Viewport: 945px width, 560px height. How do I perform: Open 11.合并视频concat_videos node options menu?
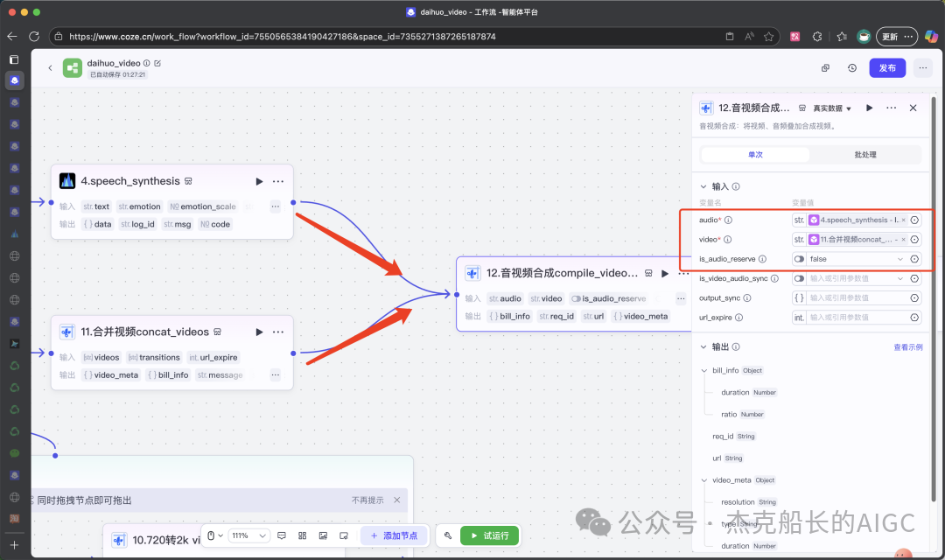pos(278,332)
